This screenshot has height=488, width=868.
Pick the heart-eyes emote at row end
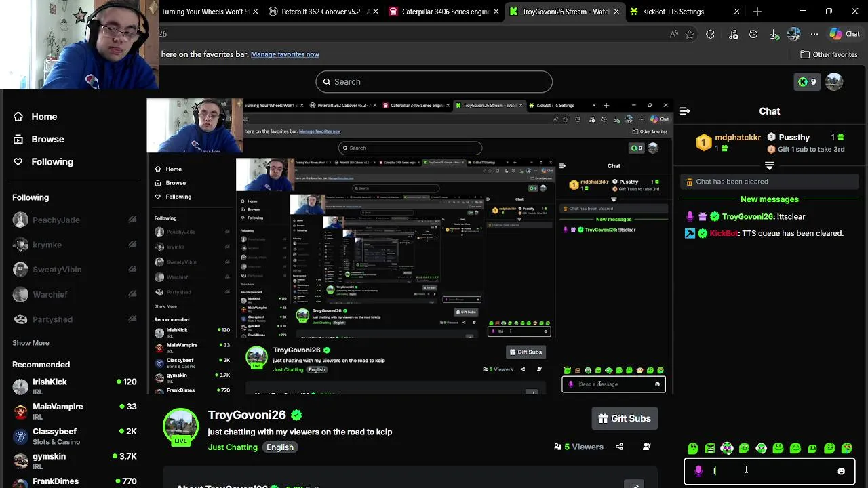(x=846, y=448)
